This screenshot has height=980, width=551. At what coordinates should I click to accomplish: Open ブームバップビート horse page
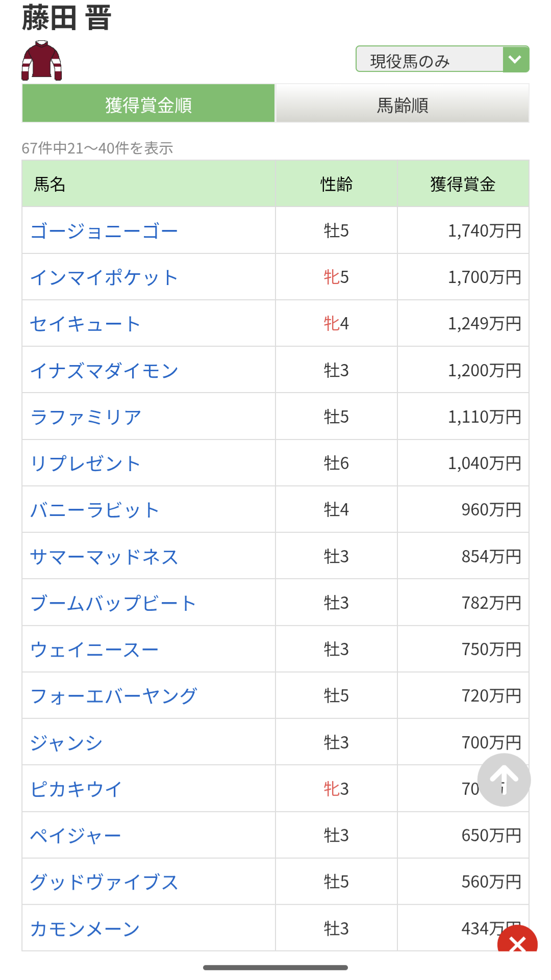coord(113,603)
